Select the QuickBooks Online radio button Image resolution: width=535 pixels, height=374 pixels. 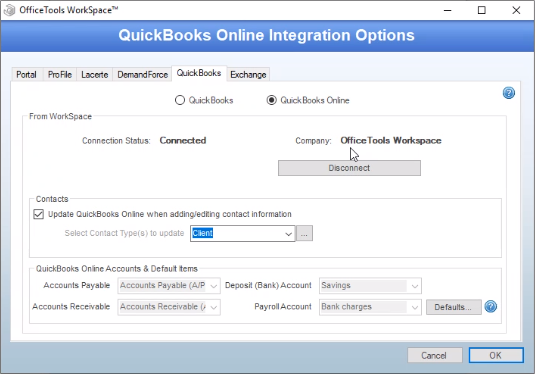click(x=272, y=100)
